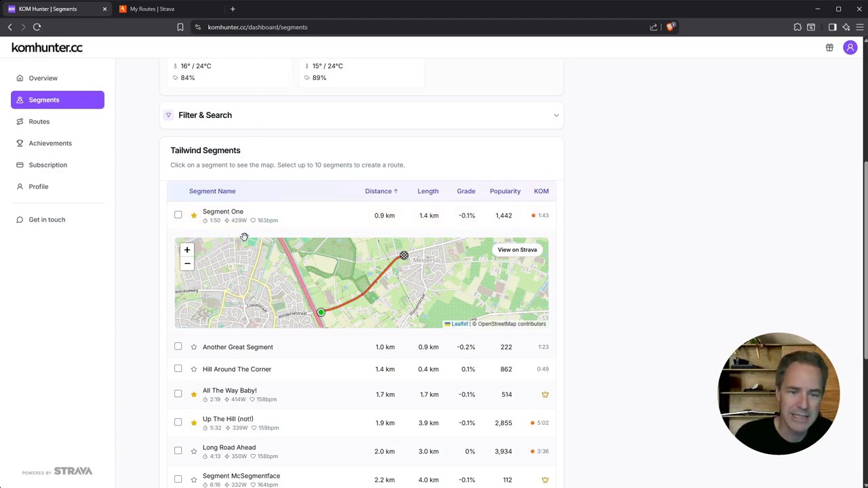Click the green start marker on map

pyautogui.click(x=321, y=312)
